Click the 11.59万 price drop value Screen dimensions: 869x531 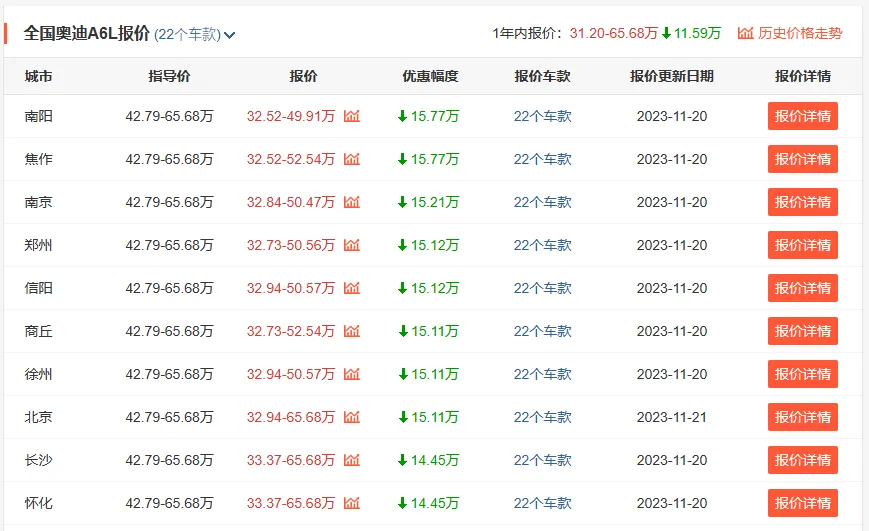coord(697,33)
